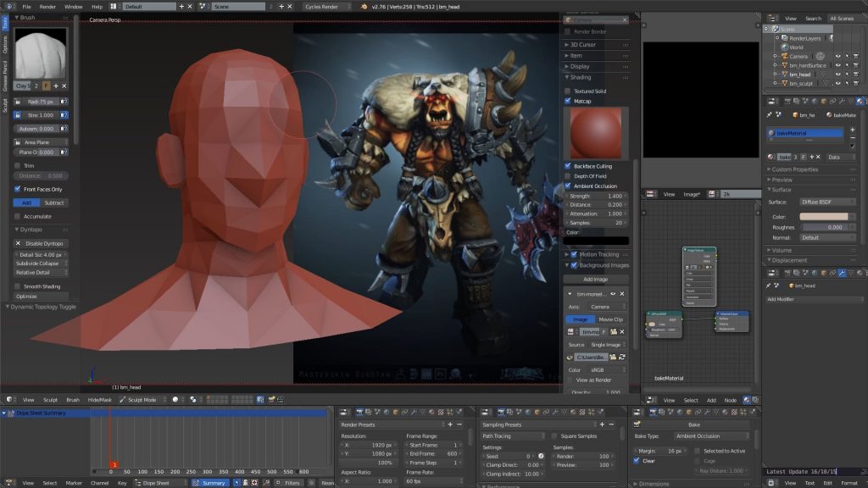Viewport: 868px width, 488px height.
Task: Open the Sculpt Mode selector
Action: 142,400
